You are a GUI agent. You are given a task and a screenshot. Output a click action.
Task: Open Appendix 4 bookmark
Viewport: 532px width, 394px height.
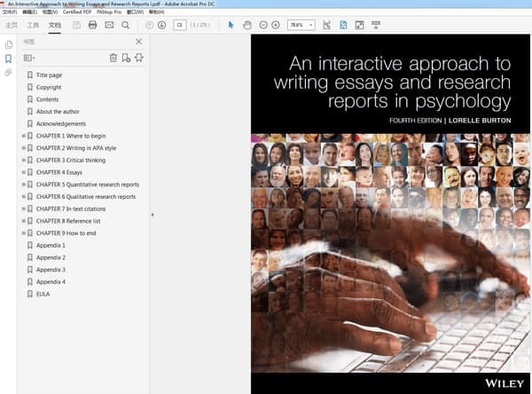tap(51, 282)
